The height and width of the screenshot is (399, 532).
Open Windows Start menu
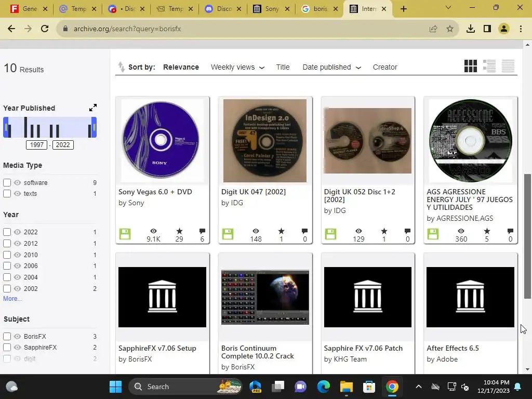point(115,387)
